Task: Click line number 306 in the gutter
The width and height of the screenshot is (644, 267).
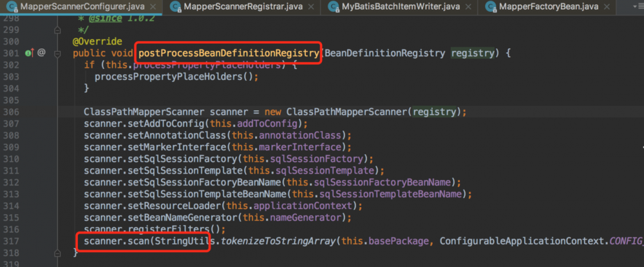Action: coord(11,112)
